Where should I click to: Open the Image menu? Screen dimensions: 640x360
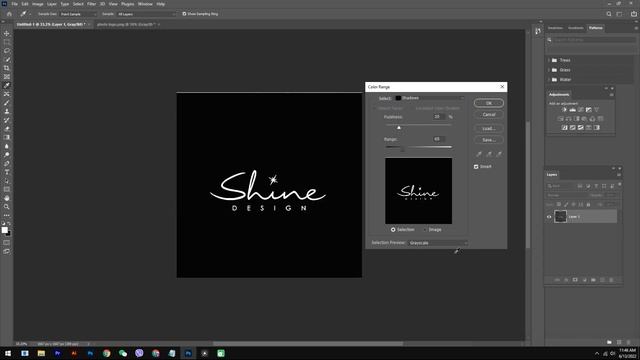click(x=38, y=4)
